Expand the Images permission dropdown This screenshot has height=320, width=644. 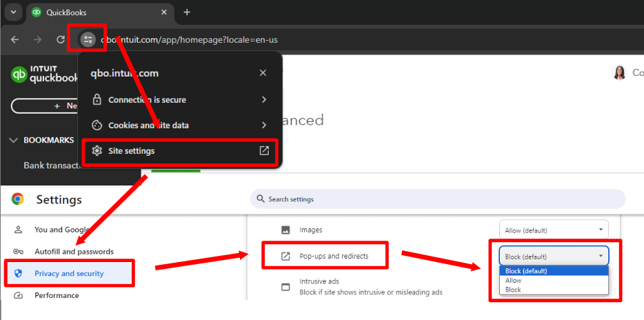pos(554,230)
